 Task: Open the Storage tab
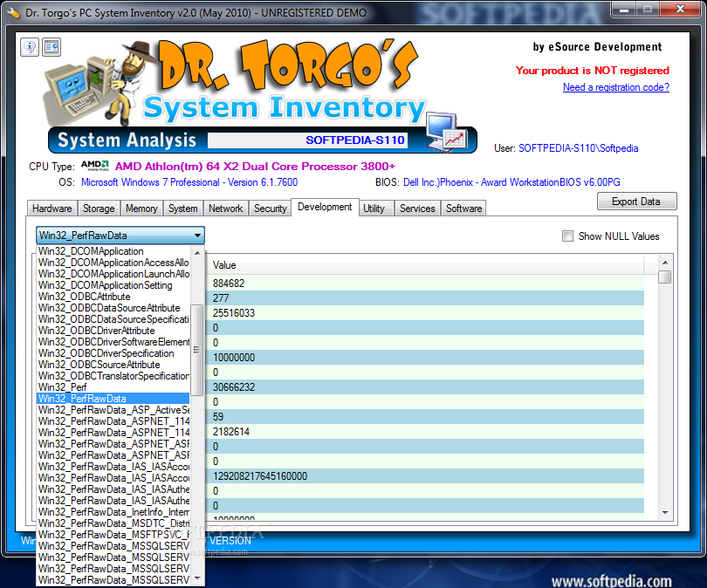[99, 209]
